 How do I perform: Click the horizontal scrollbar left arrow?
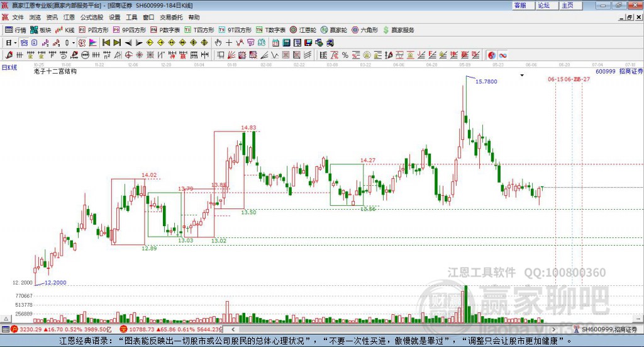233,329
